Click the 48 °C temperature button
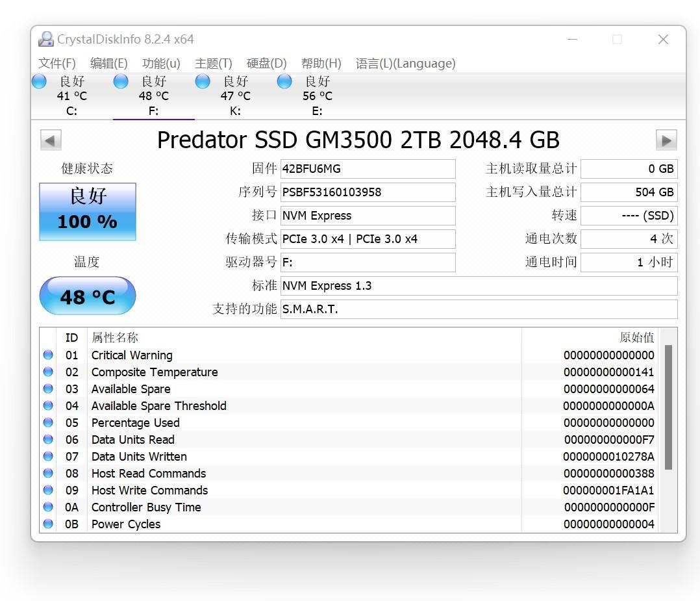The image size is (700, 601). coord(88,296)
